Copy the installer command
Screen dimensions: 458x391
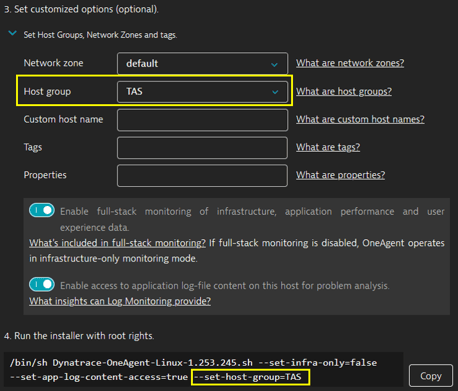click(x=431, y=376)
